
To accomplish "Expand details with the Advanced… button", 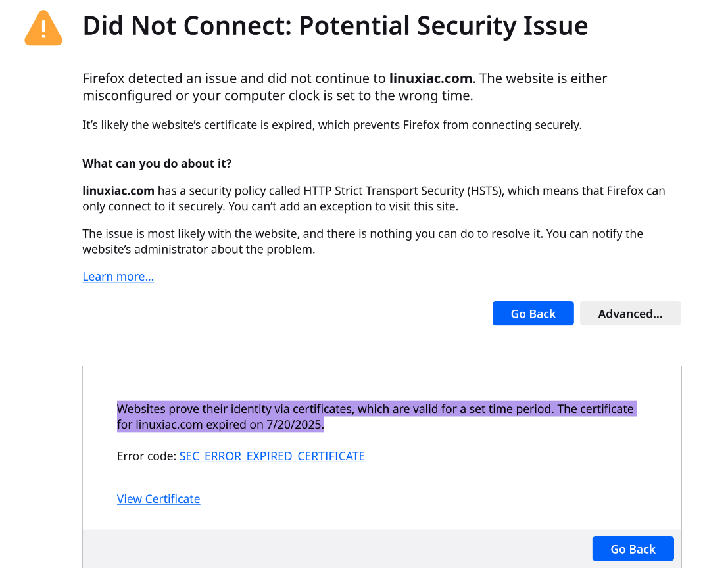I will (630, 313).
